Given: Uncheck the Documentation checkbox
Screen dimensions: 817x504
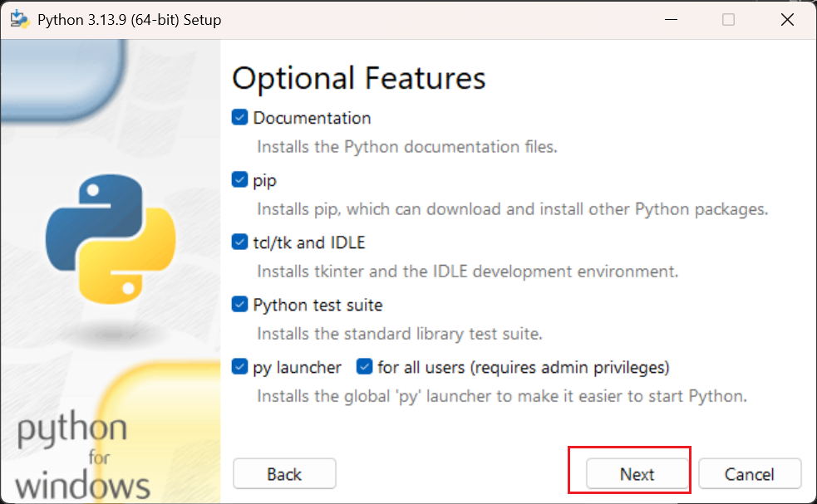Looking at the screenshot, I should tap(239, 118).
